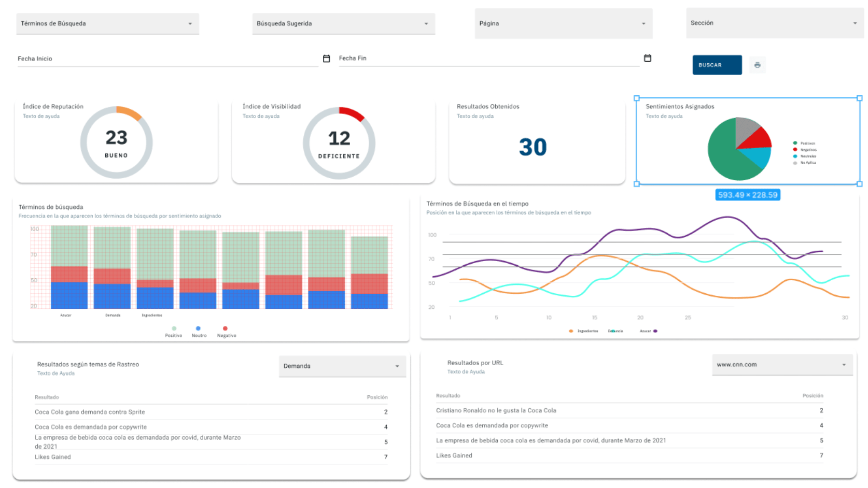The image size is (868, 488).
Task: Open the Fecha Inicio calendar icon
Action: (326, 59)
